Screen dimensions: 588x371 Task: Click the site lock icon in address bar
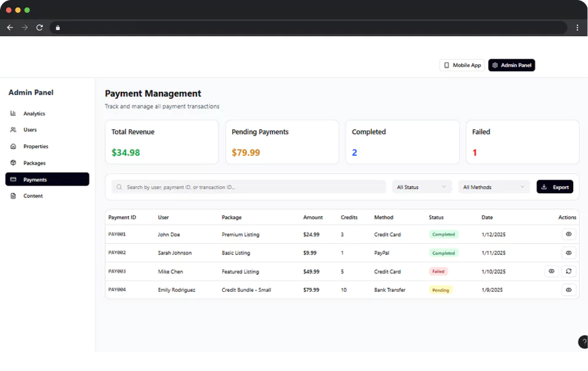point(58,28)
